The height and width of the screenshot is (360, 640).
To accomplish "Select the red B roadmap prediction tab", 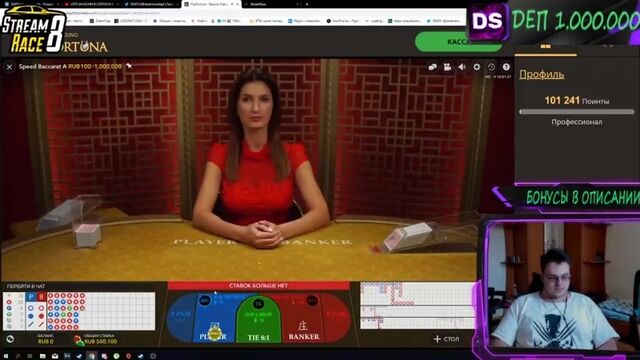I will 41,297.
